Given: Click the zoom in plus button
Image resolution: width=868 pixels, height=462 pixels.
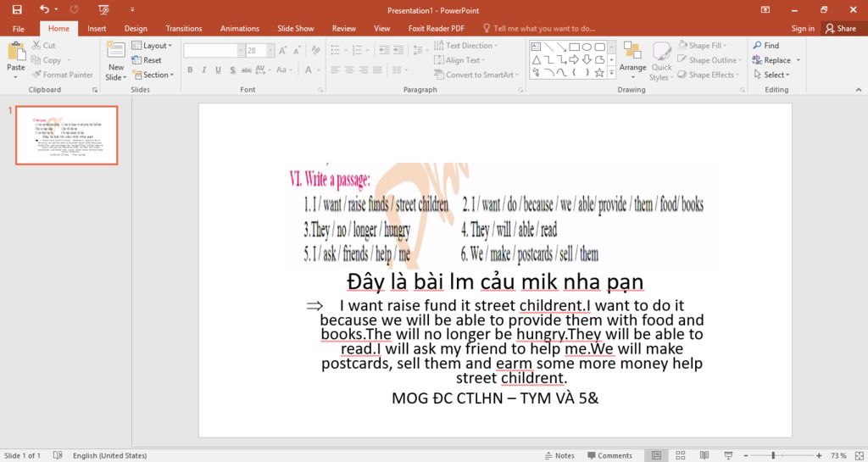Looking at the screenshot, I should [x=819, y=455].
